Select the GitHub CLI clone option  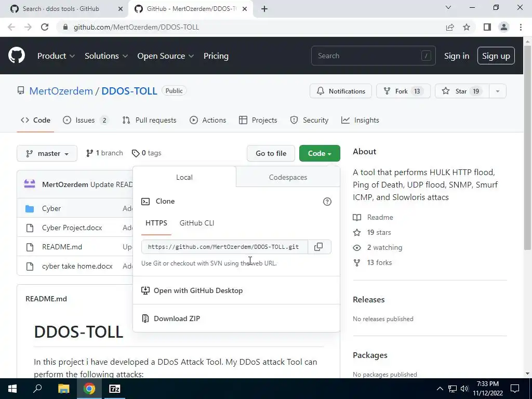(197, 223)
